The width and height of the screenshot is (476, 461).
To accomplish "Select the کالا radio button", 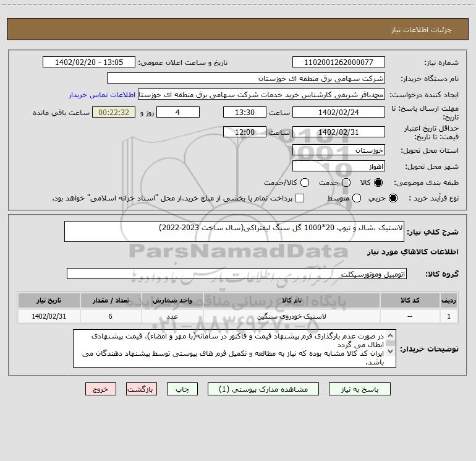I will click(x=379, y=183).
